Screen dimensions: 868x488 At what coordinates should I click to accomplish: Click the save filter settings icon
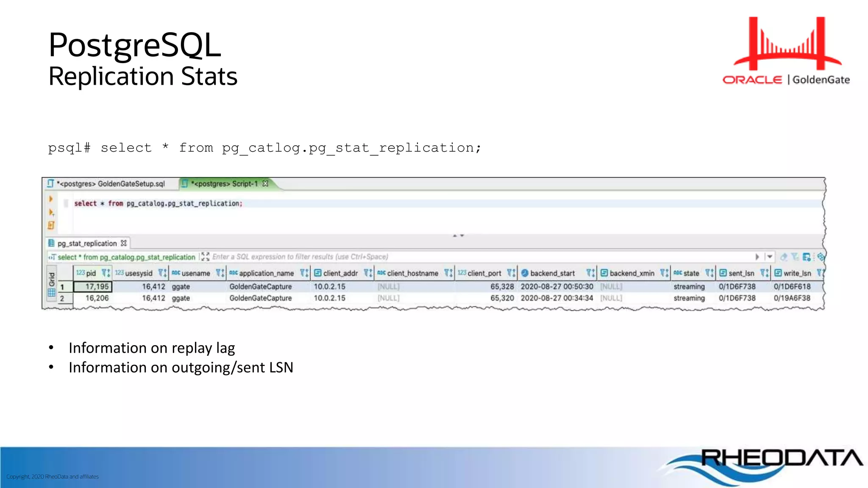tap(807, 257)
